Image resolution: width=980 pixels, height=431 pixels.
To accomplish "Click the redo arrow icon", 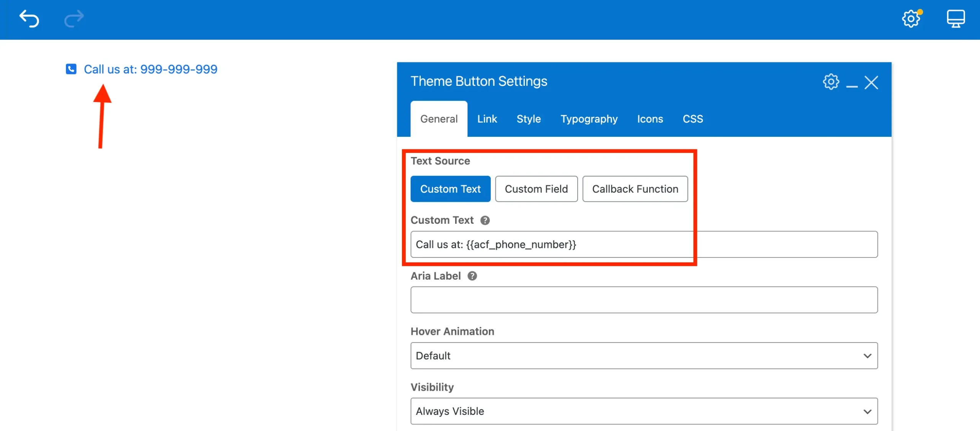I will (x=74, y=19).
